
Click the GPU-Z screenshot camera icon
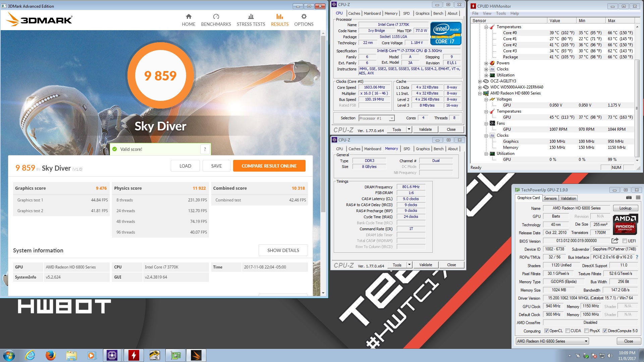(x=629, y=198)
